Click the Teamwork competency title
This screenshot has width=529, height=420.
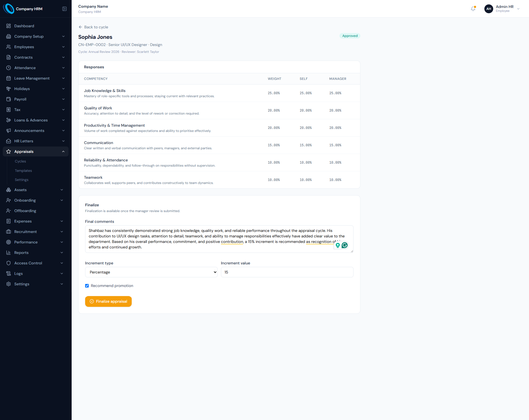(93, 177)
